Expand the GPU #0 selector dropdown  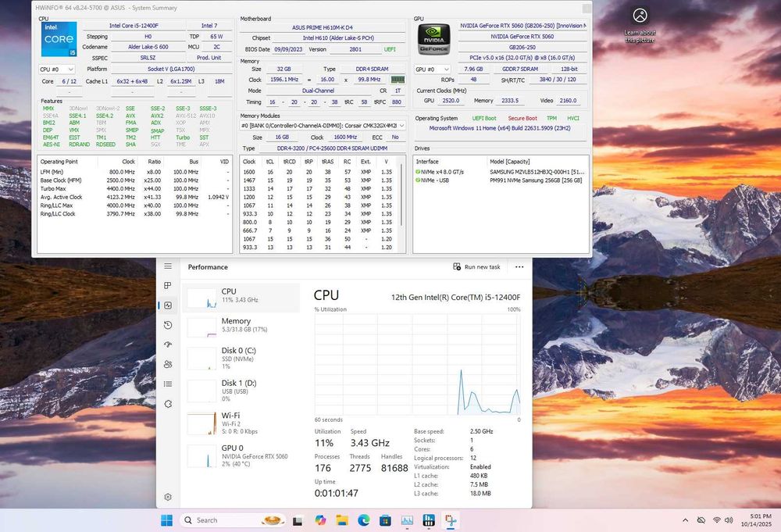(433, 70)
